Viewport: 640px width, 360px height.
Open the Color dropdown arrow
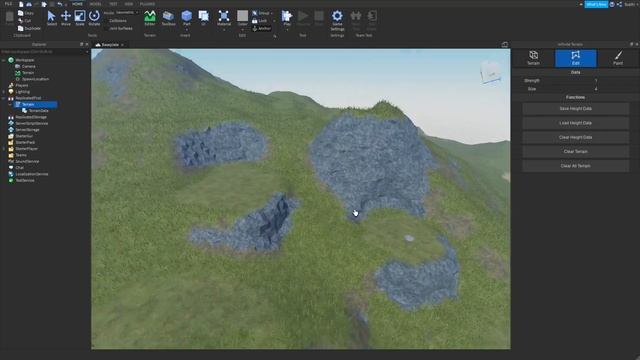(242, 30)
